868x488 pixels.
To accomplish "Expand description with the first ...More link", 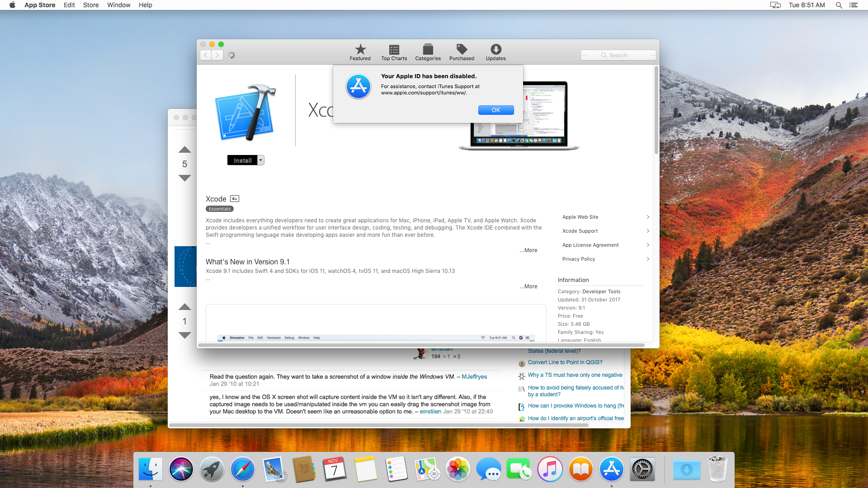I will [x=528, y=250].
